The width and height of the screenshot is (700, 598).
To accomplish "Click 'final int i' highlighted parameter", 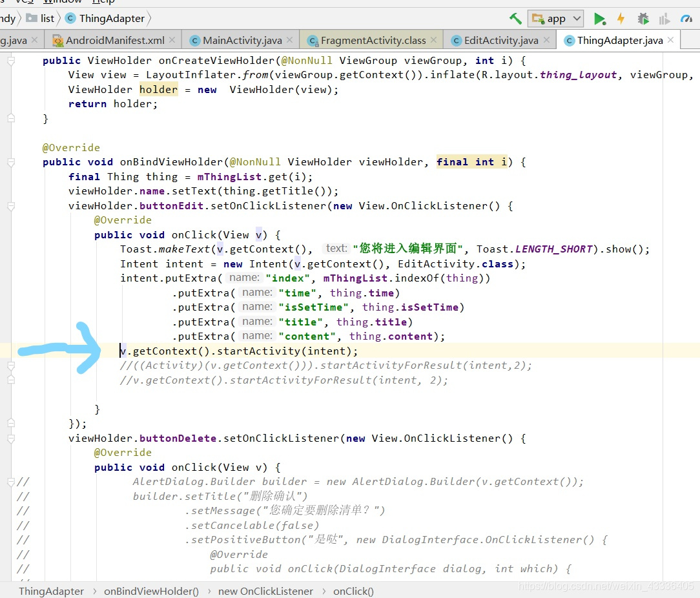I will [x=472, y=162].
